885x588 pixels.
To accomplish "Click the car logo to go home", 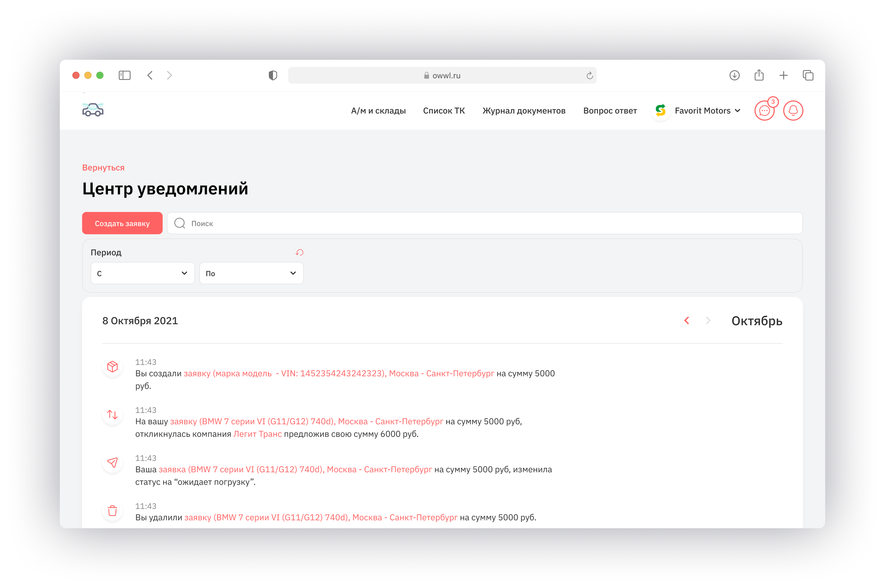I will 93,109.
